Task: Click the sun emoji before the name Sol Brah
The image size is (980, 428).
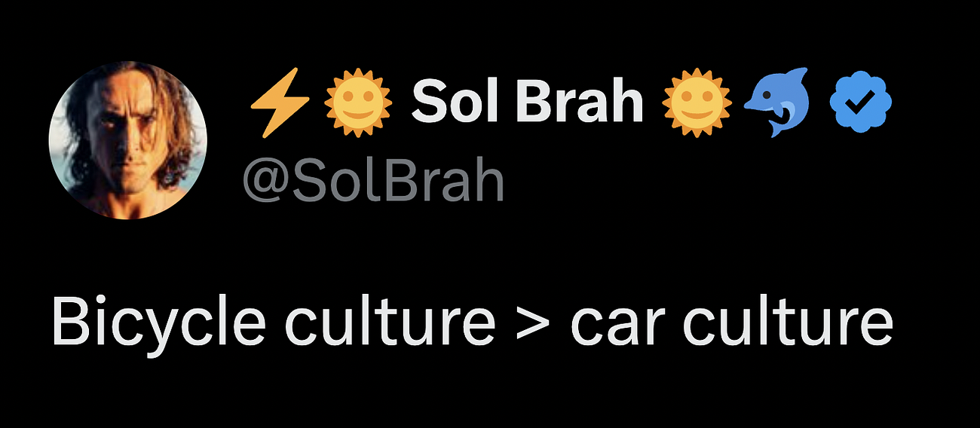Action: click(x=357, y=102)
